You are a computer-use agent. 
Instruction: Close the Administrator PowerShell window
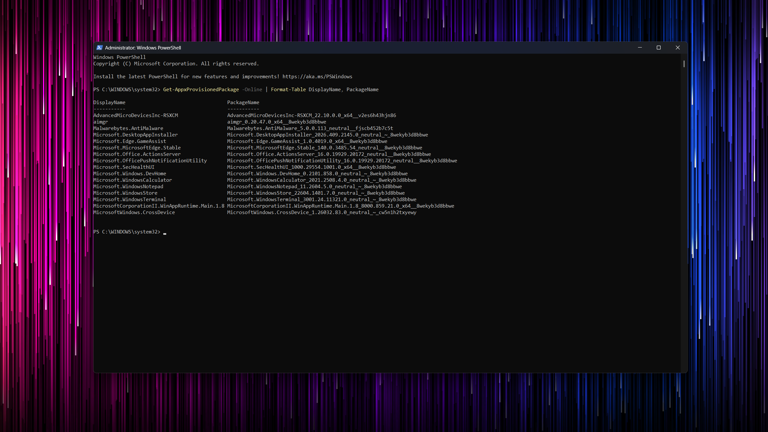click(677, 48)
